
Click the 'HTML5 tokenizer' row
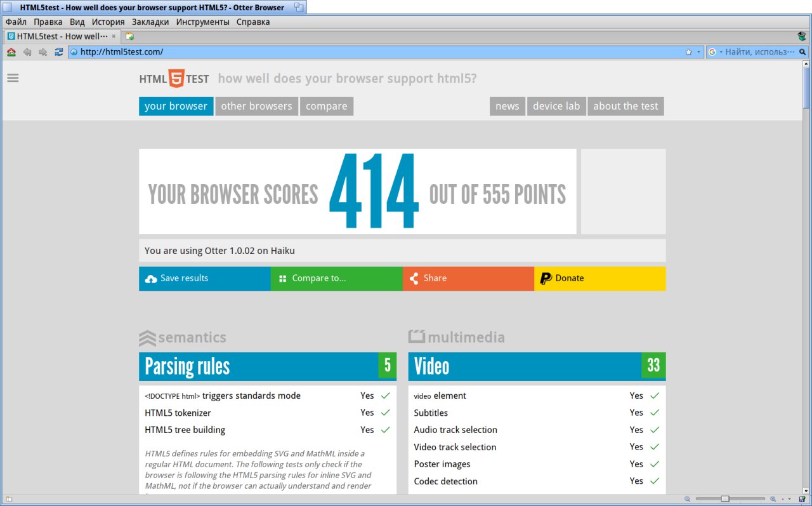coord(268,413)
